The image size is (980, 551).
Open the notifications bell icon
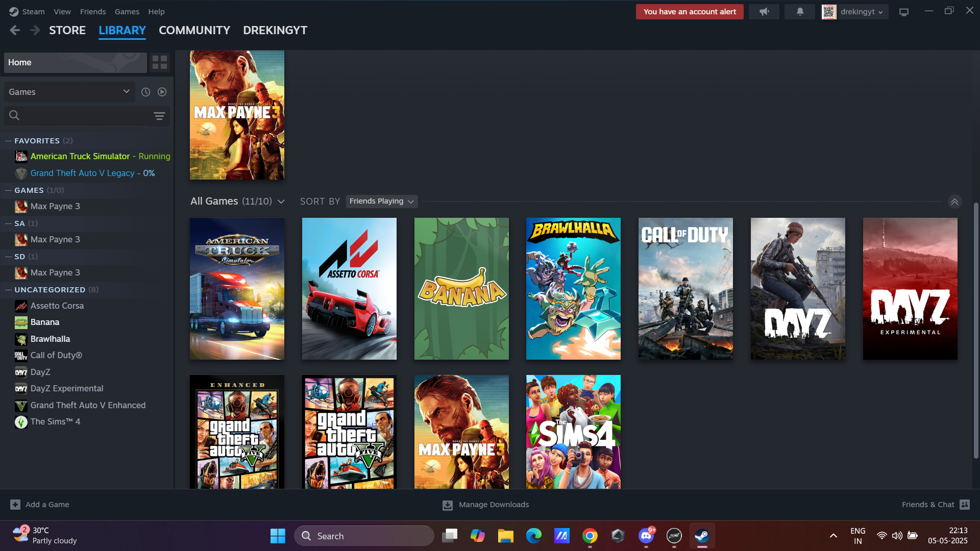[x=800, y=12]
